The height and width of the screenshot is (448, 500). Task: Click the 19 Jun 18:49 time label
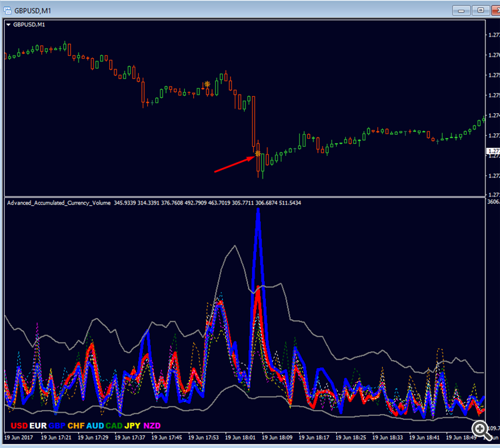coord(461,437)
